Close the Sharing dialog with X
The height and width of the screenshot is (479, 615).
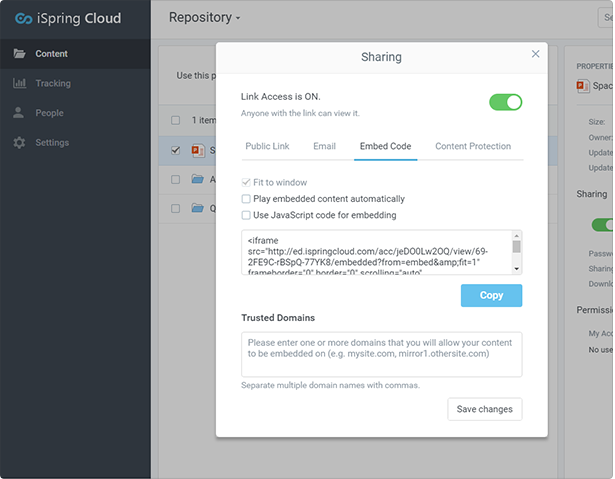[535, 54]
